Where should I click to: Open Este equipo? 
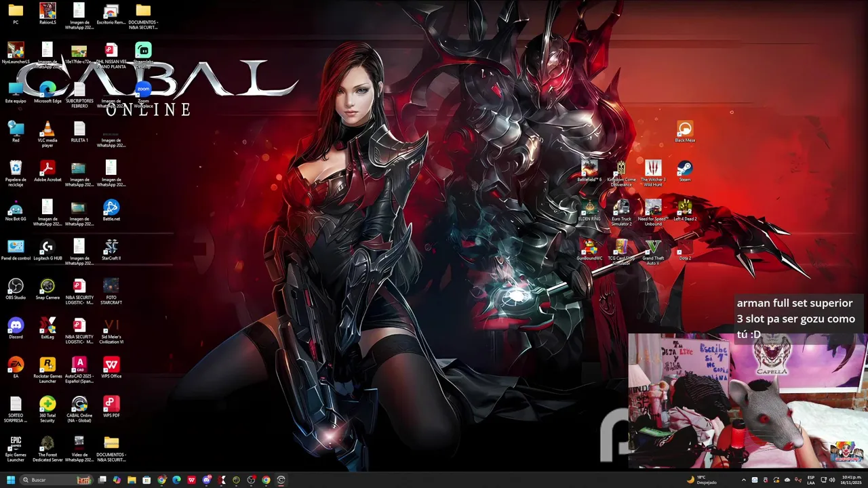coord(16,92)
